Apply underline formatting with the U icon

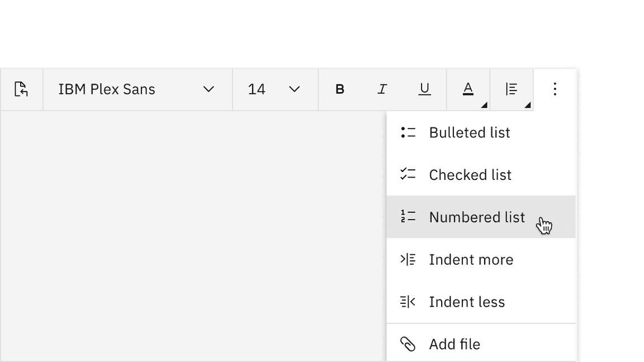click(425, 89)
